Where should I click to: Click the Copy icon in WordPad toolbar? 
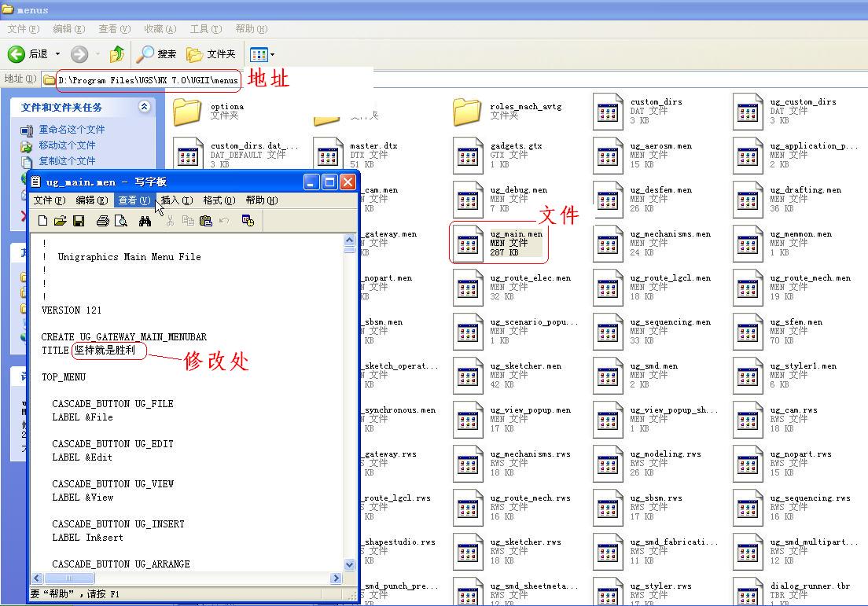[188, 221]
